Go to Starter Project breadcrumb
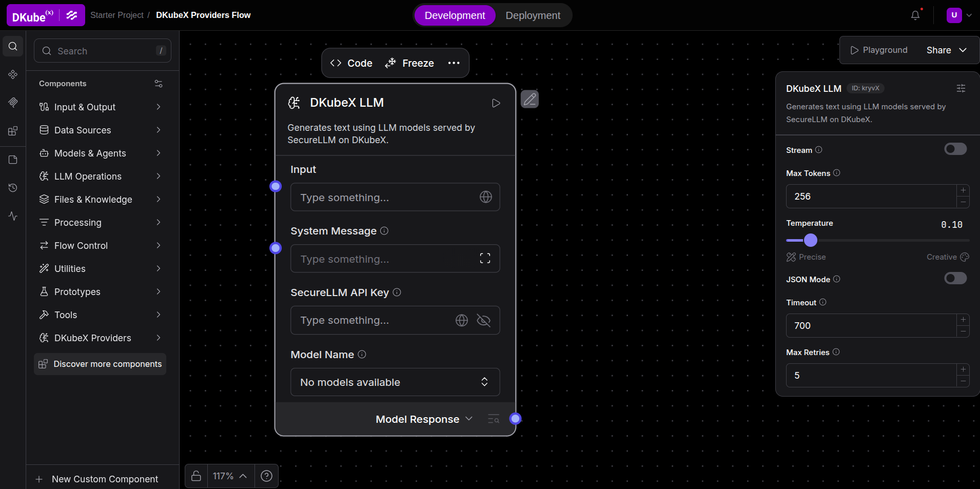The width and height of the screenshot is (980, 489). point(117,15)
